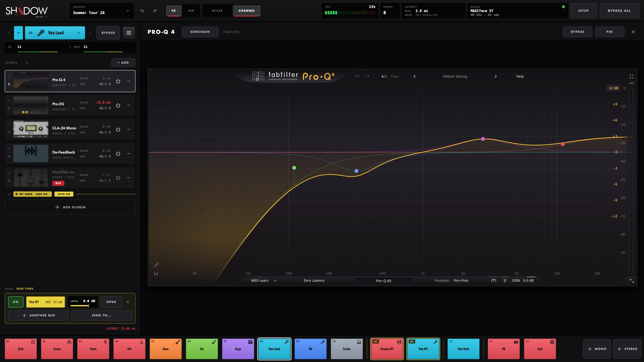
Task: Toggle power for the De-Feedback insert
Action: (118, 154)
